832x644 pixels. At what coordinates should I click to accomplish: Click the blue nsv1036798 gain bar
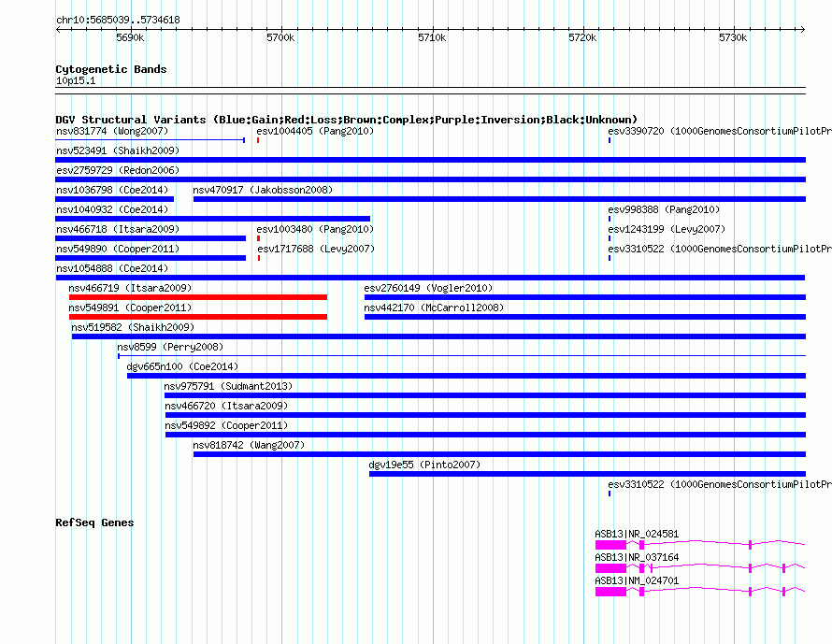[x=115, y=199]
